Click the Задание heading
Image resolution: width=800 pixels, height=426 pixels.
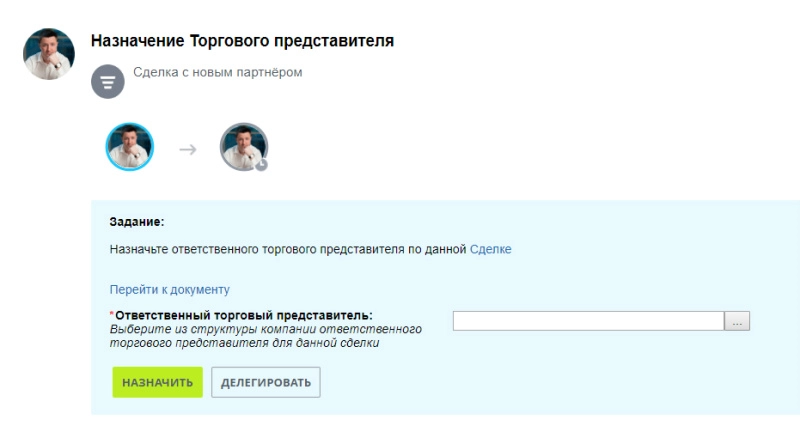136,221
